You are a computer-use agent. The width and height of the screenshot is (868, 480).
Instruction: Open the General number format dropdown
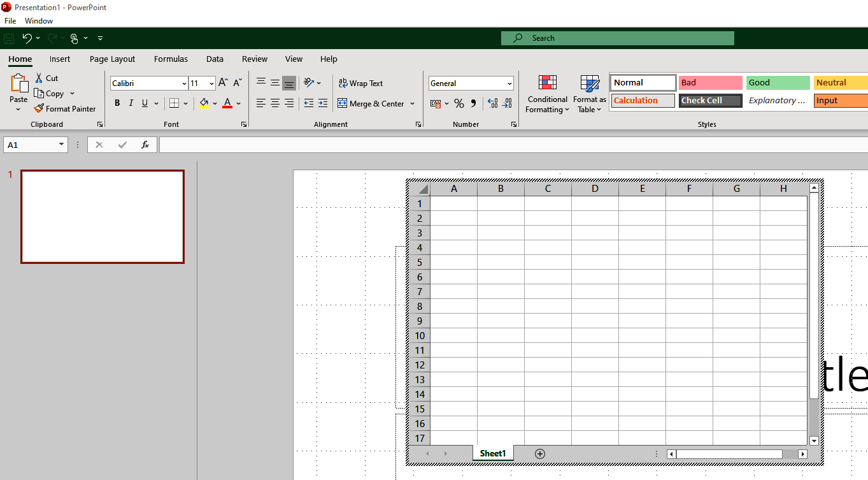509,83
